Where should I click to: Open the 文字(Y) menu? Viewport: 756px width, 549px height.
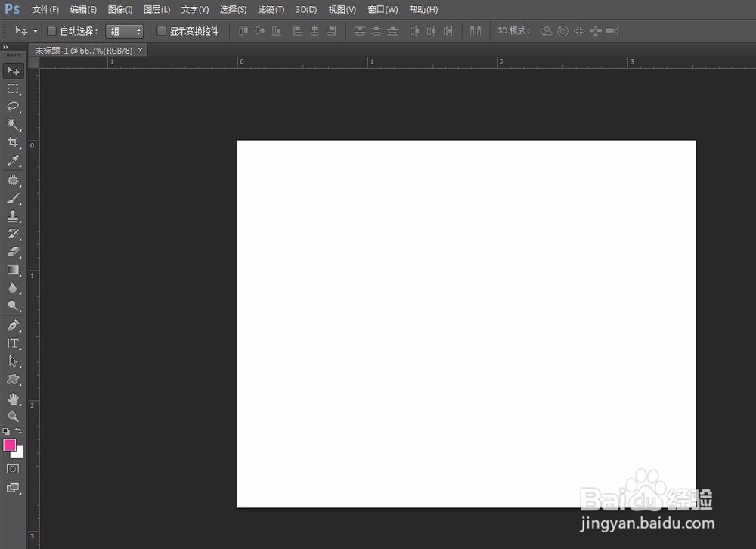click(x=195, y=10)
